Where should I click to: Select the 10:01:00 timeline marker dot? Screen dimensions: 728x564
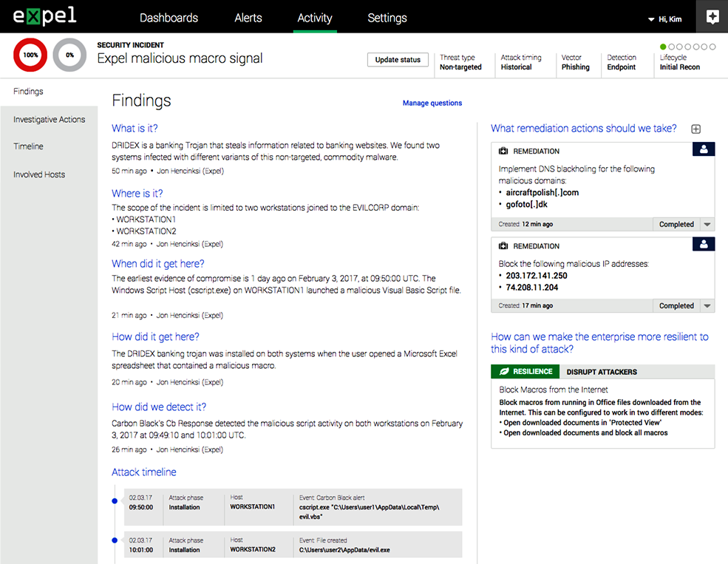point(115,540)
